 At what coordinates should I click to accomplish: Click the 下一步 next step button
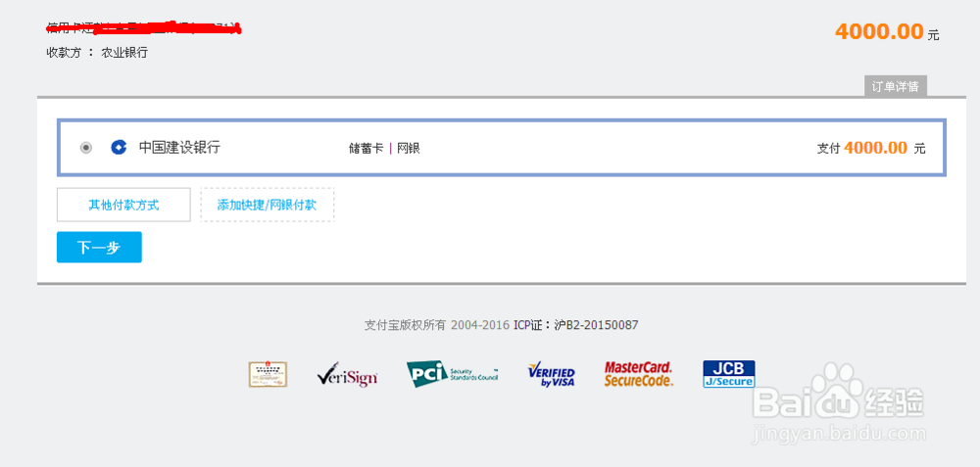pyautogui.click(x=99, y=248)
